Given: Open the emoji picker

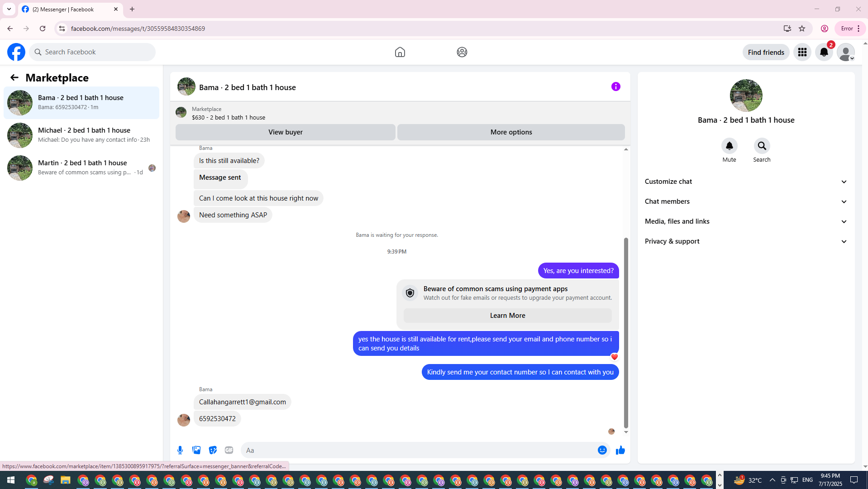Looking at the screenshot, I should [x=602, y=450].
